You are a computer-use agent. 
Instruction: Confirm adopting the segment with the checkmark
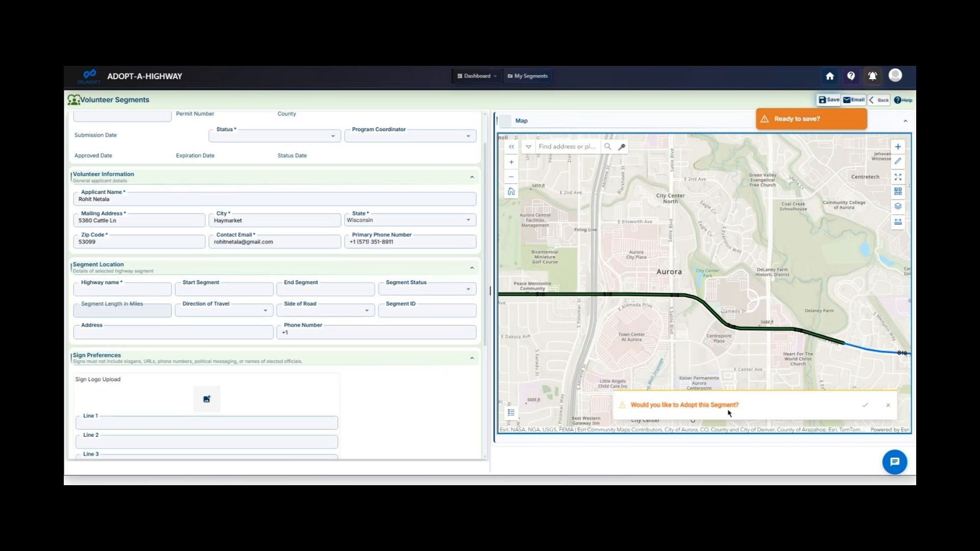click(865, 405)
